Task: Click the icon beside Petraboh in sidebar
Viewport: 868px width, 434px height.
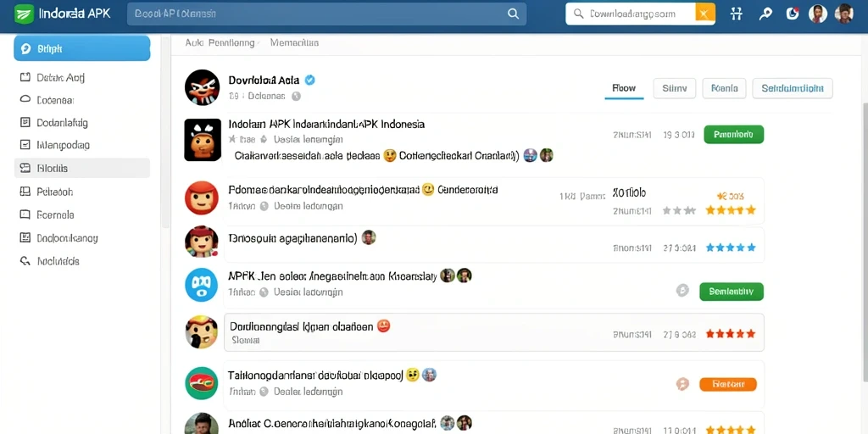Action: click(x=25, y=192)
